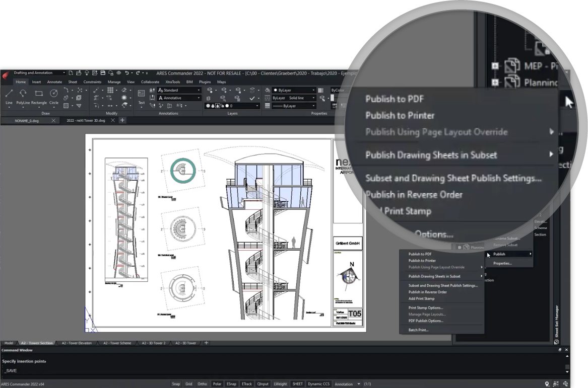Screen dimensions: 588x388
Task: Switch to the A2 - 3D Tower 2 layout tab
Action: click(153, 343)
